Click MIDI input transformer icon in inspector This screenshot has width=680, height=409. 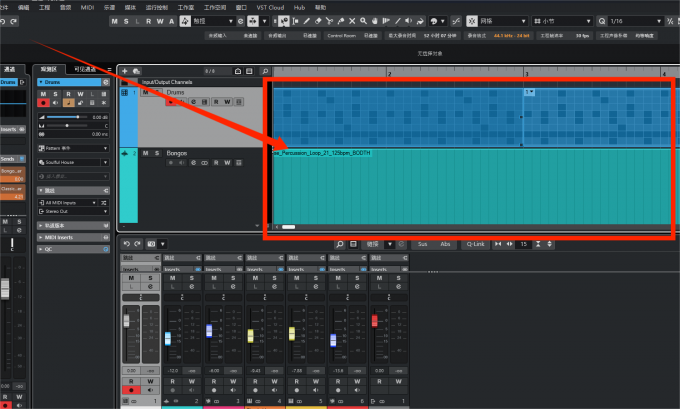(104, 203)
